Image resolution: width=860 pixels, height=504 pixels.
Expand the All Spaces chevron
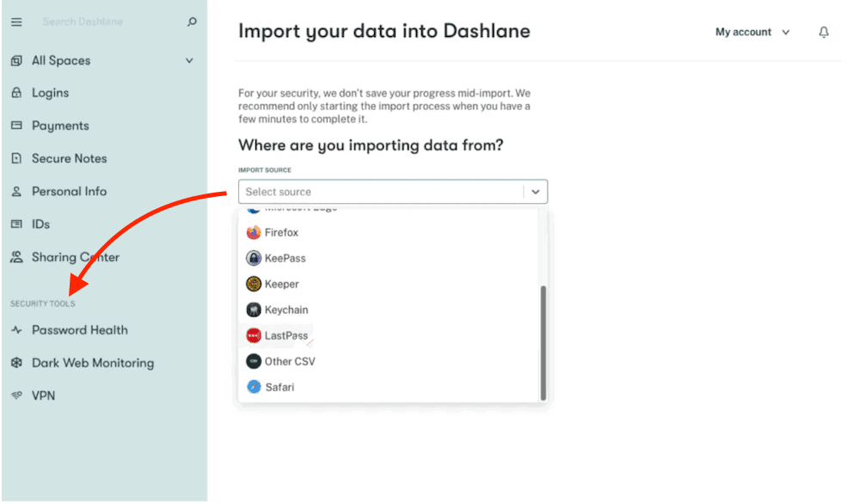point(189,61)
